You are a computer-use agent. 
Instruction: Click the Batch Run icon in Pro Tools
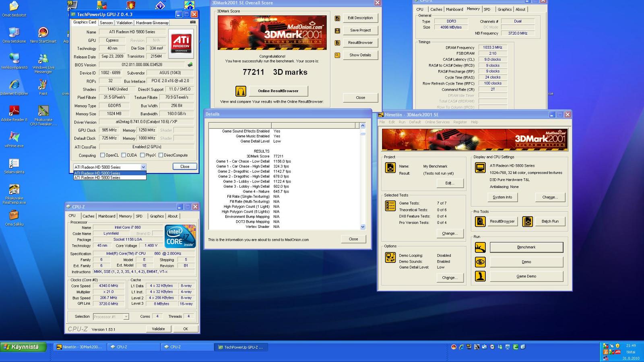tap(528, 221)
